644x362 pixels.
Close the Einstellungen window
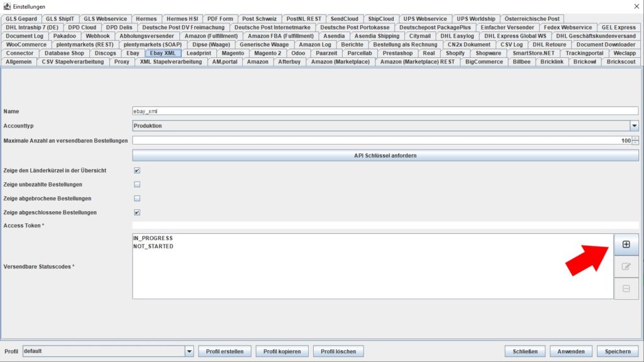(x=636, y=6)
